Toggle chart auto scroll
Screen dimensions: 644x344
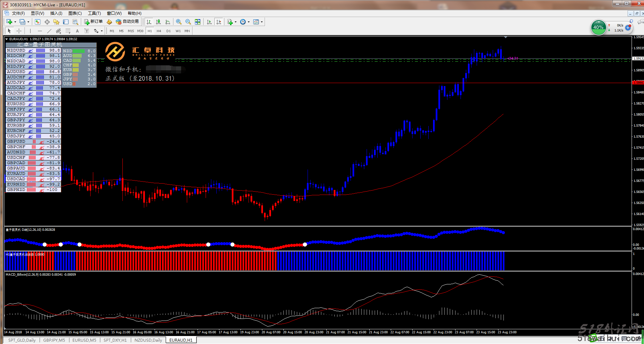click(209, 22)
